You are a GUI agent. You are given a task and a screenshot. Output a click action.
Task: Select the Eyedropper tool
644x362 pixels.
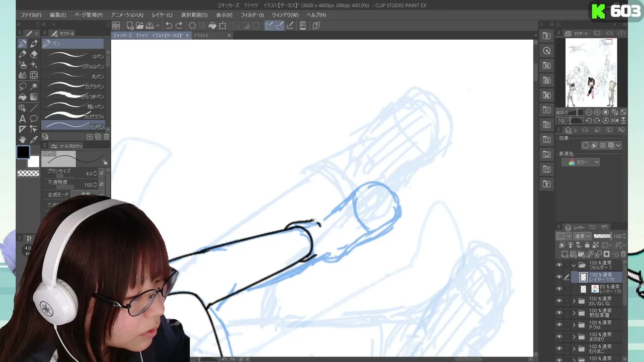tap(34, 140)
